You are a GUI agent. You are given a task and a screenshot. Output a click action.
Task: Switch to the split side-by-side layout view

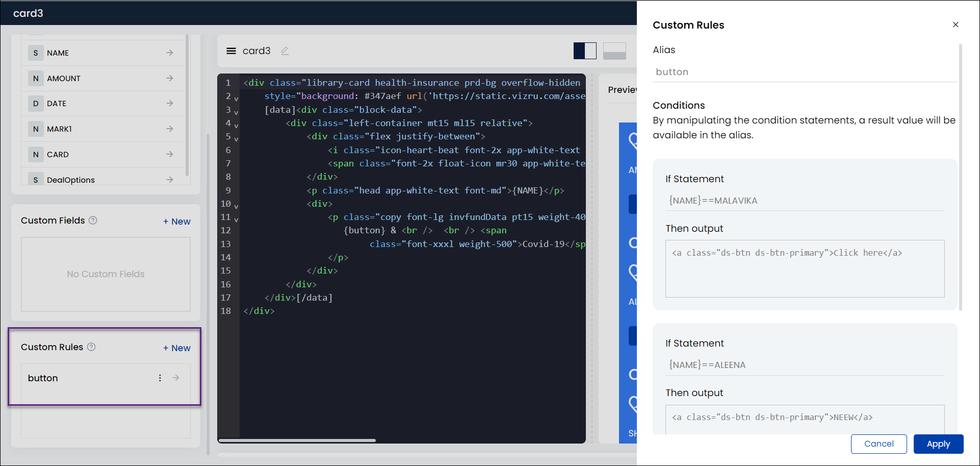click(585, 51)
